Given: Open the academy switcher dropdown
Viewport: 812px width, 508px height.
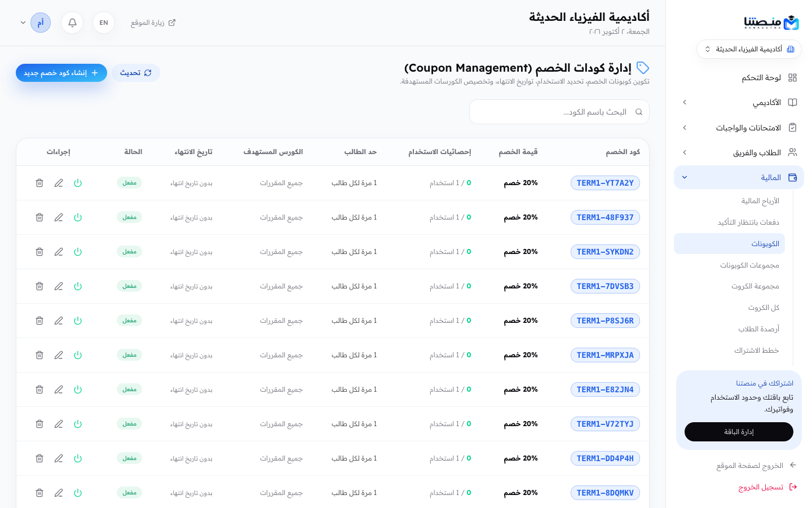Looking at the screenshot, I should pyautogui.click(x=749, y=49).
